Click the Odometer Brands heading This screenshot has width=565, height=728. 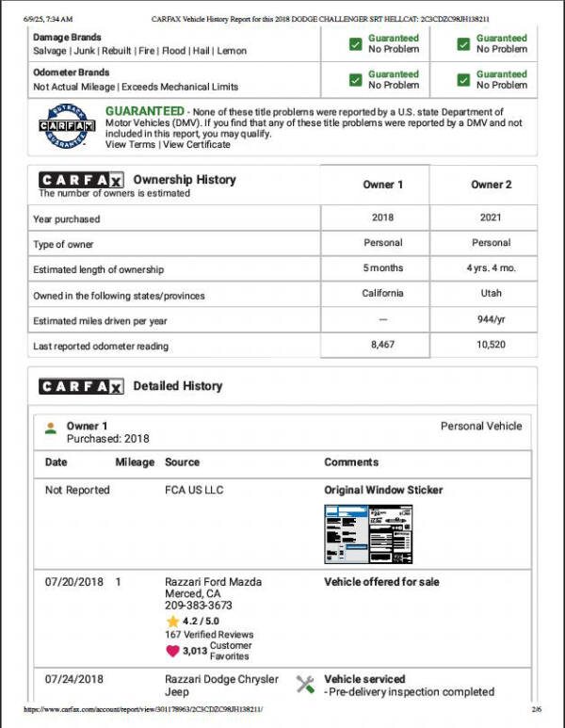[71, 73]
